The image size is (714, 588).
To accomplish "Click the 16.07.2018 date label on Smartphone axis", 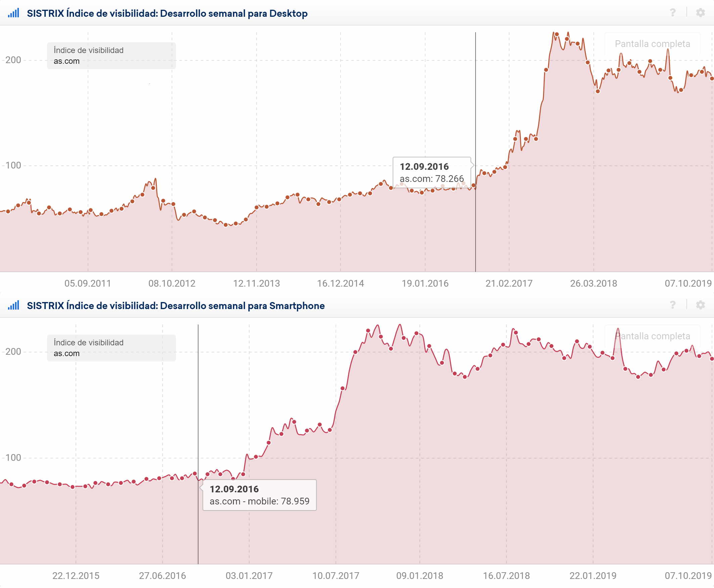I will click(506, 576).
